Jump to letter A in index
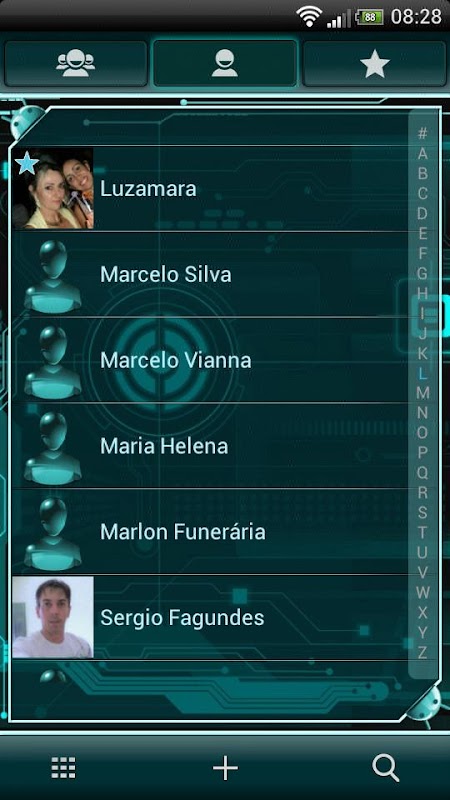This screenshot has height=800, width=450. pyautogui.click(x=422, y=153)
